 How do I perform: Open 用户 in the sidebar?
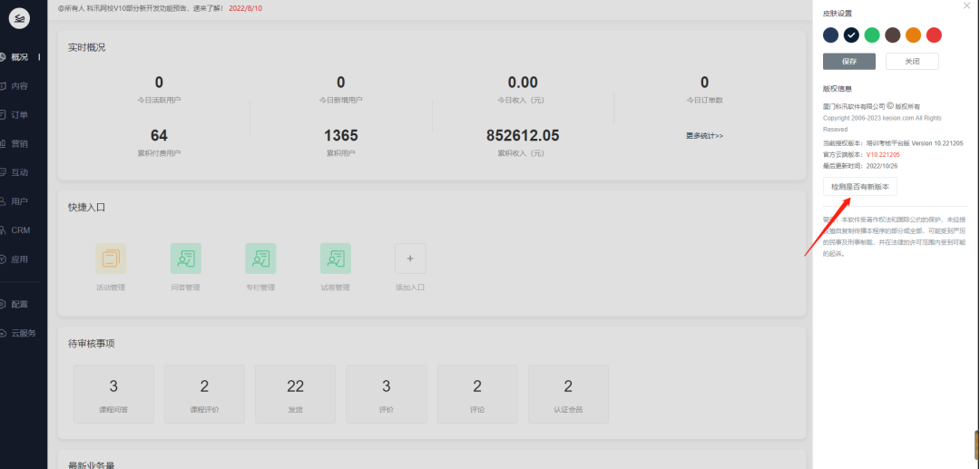(19, 201)
